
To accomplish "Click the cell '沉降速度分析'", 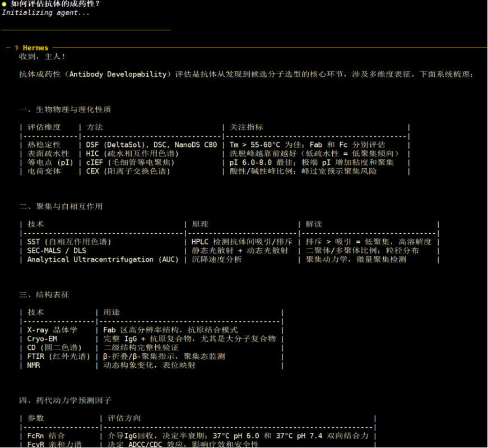I will click(217, 260).
